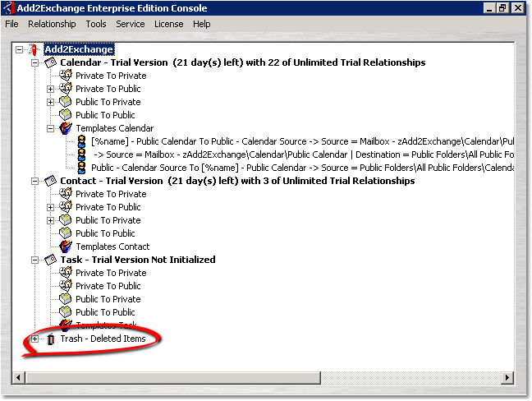Select Private To Private under Calendar
The image size is (532, 401).
click(x=111, y=76)
